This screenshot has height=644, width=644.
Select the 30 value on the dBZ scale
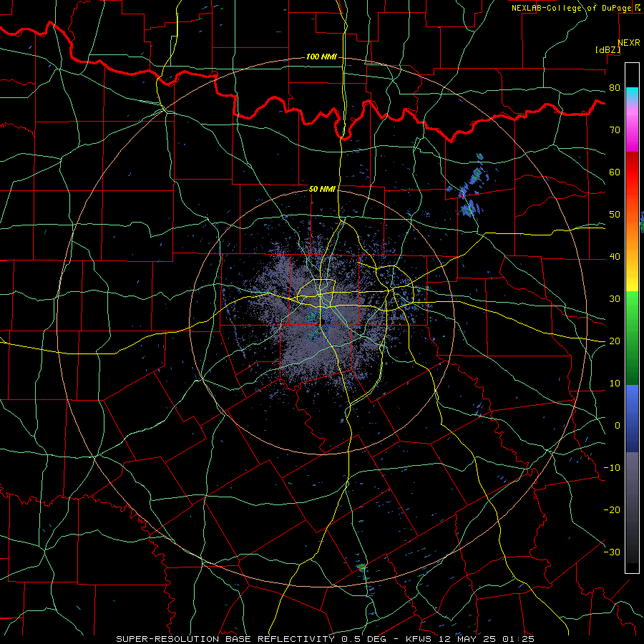point(615,298)
